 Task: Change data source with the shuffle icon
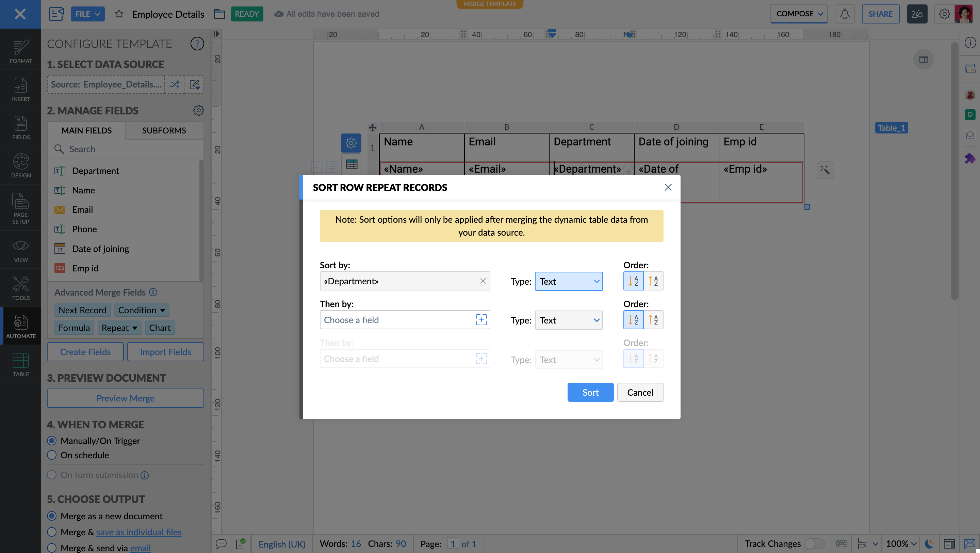pyautogui.click(x=174, y=84)
